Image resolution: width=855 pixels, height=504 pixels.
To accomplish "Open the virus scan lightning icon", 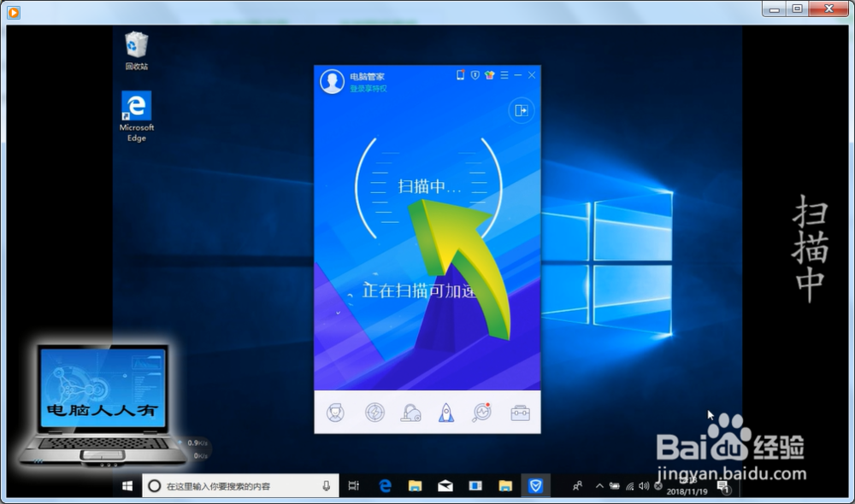I will [x=374, y=413].
